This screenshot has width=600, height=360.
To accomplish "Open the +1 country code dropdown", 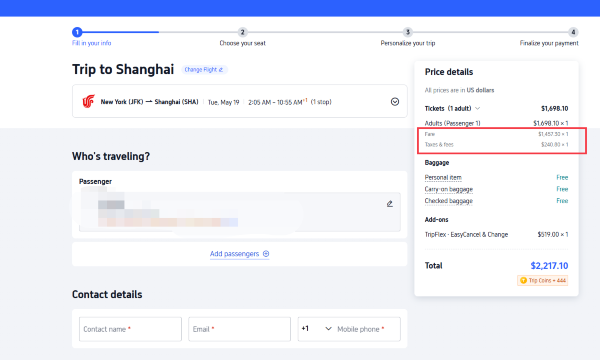I will (x=316, y=329).
